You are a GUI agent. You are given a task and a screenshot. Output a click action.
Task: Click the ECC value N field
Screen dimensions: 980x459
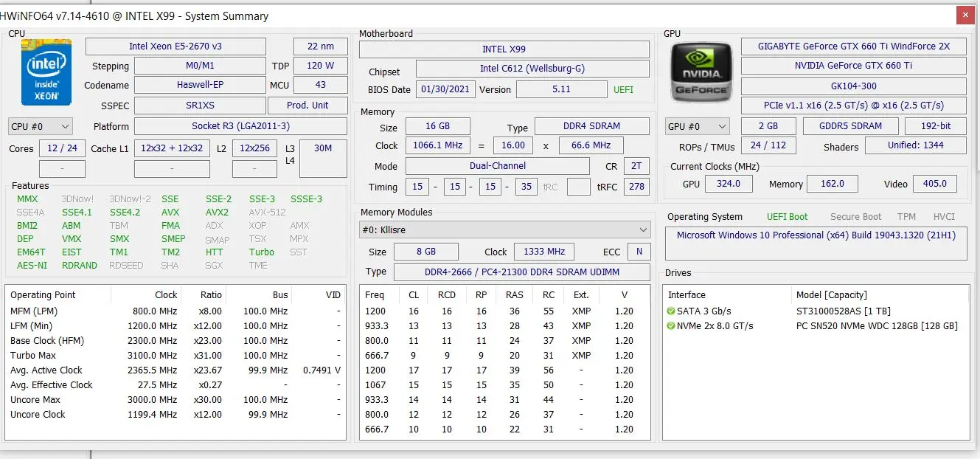point(639,252)
